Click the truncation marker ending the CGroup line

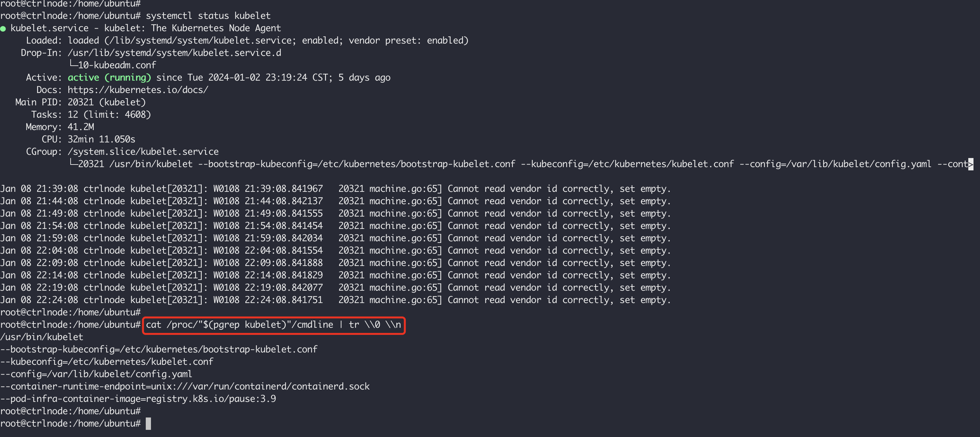[971, 164]
